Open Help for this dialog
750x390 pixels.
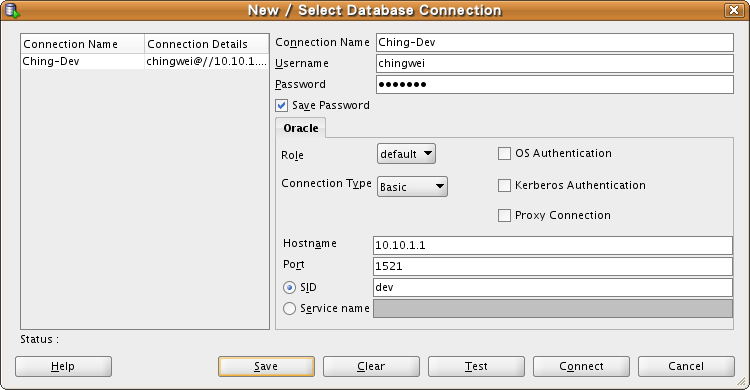click(63, 367)
